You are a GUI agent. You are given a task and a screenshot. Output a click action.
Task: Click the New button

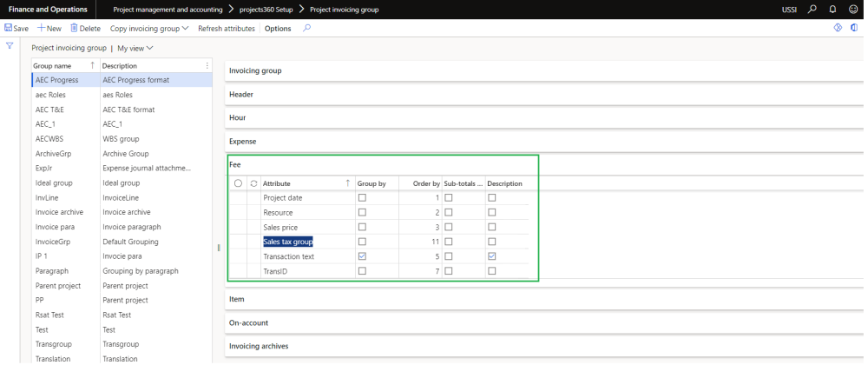point(49,28)
